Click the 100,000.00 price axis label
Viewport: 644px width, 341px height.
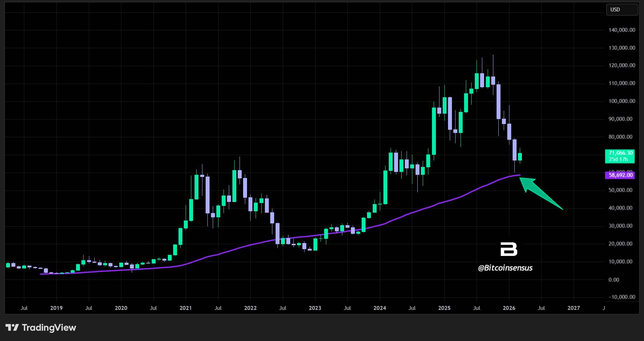click(622, 101)
